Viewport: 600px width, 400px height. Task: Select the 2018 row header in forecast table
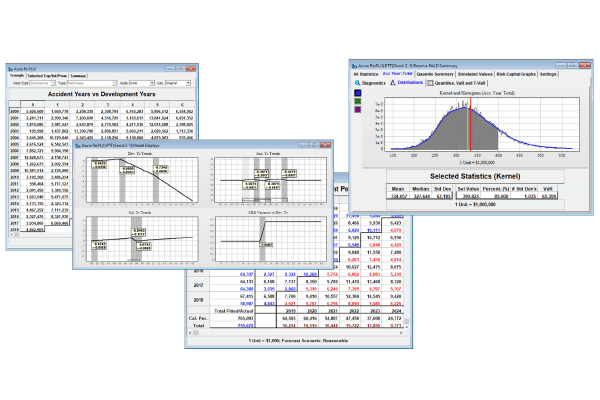tap(198, 300)
